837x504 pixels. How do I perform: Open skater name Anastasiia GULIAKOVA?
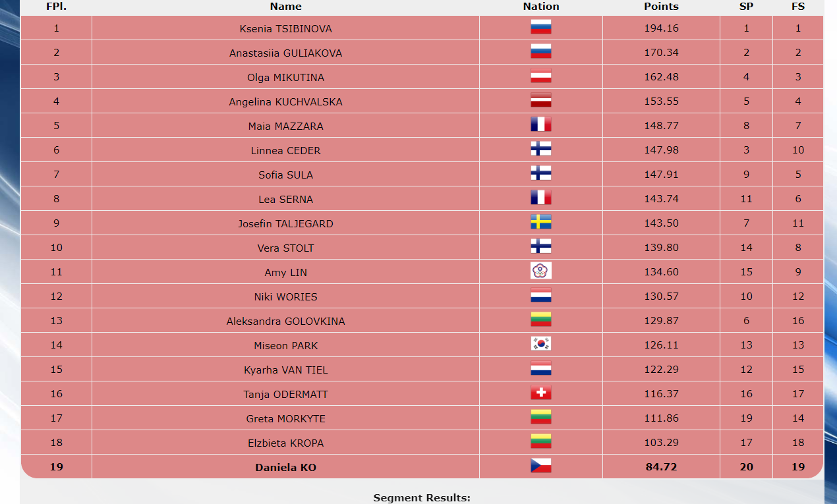pos(286,53)
